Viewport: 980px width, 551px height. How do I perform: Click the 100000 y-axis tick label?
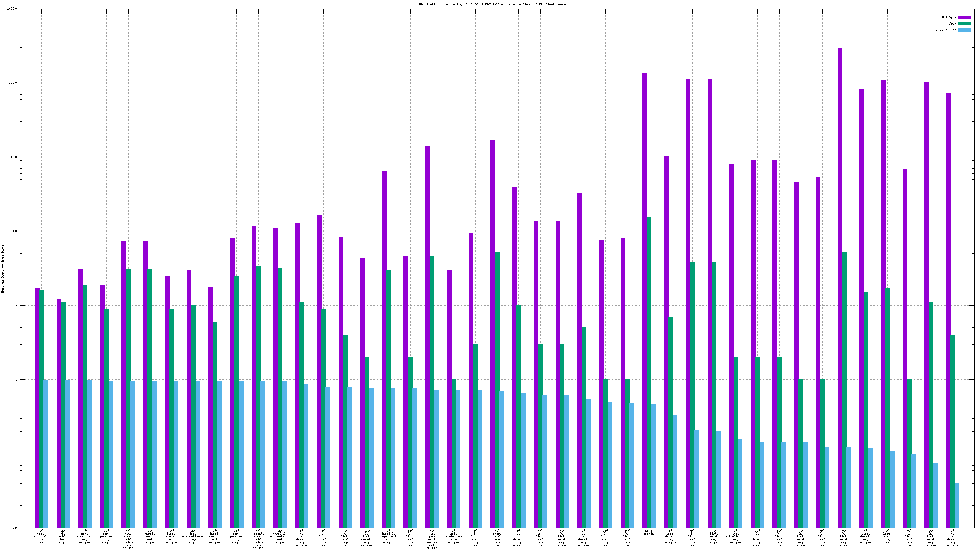[12, 9]
